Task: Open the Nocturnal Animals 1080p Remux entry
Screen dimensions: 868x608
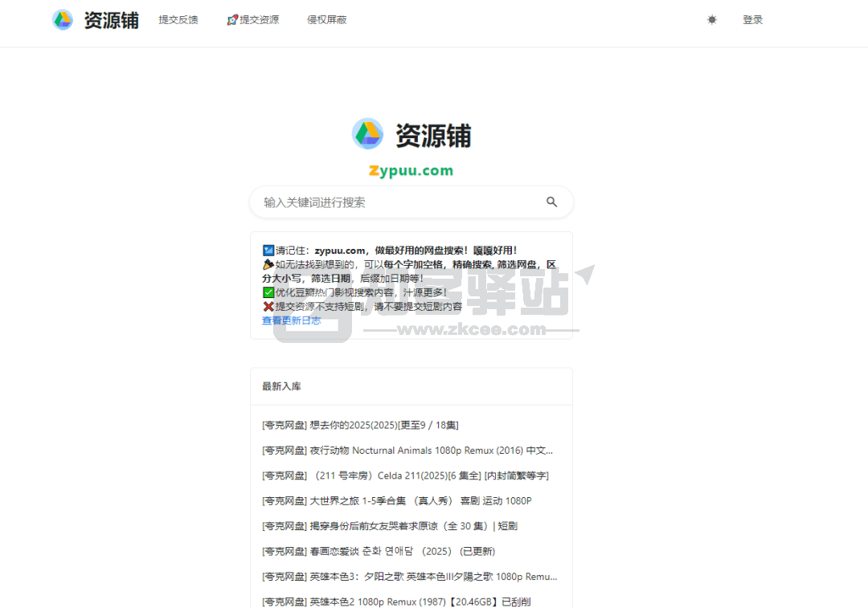Action: point(402,450)
